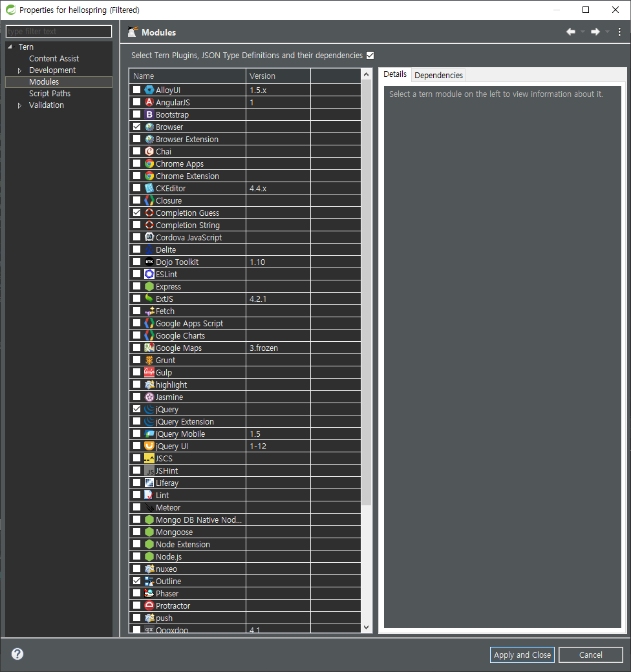The image size is (631, 672).
Task: Click the ExtJS icon
Action: click(x=149, y=299)
